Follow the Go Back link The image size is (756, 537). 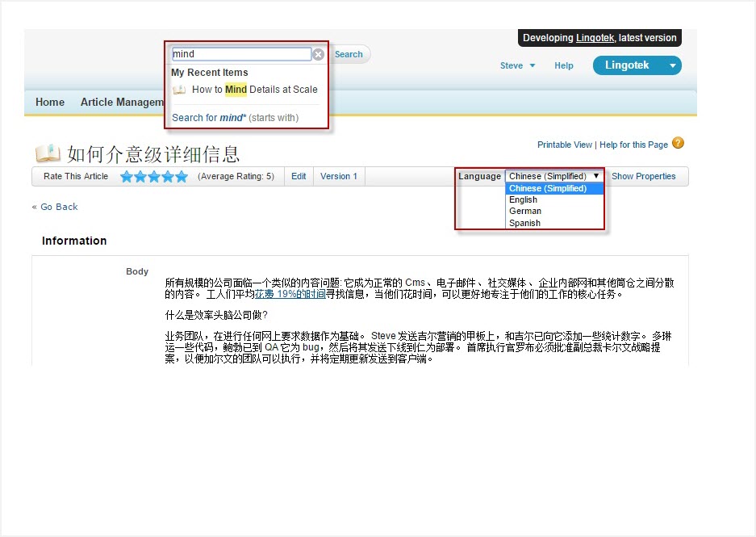(x=55, y=207)
